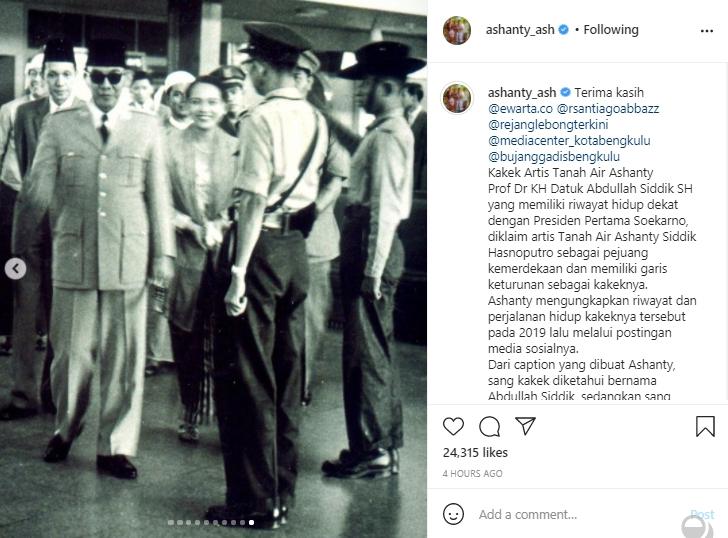Viewport: 728px width, 538px height.
Task: Click the Post comment button
Action: pyautogui.click(x=702, y=514)
